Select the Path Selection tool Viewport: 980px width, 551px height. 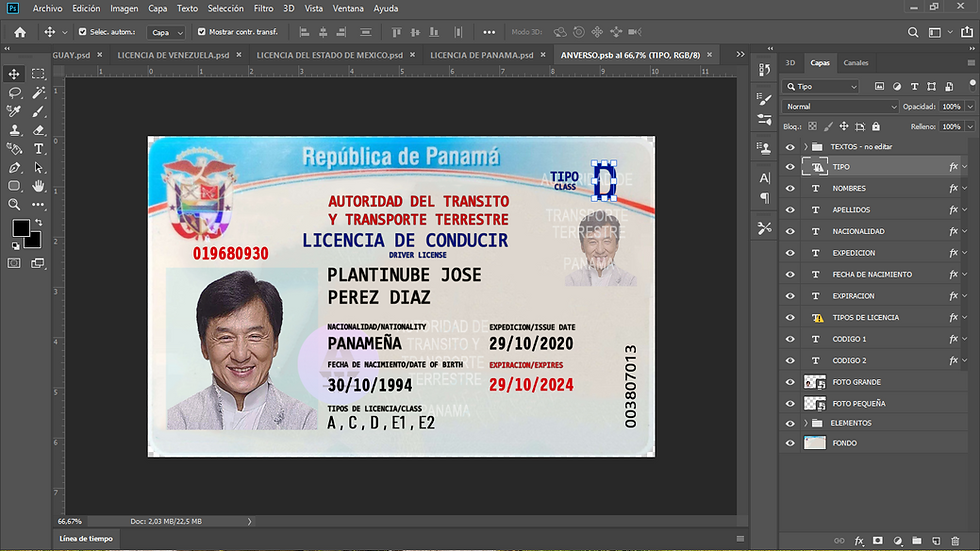tap(38, 167)
